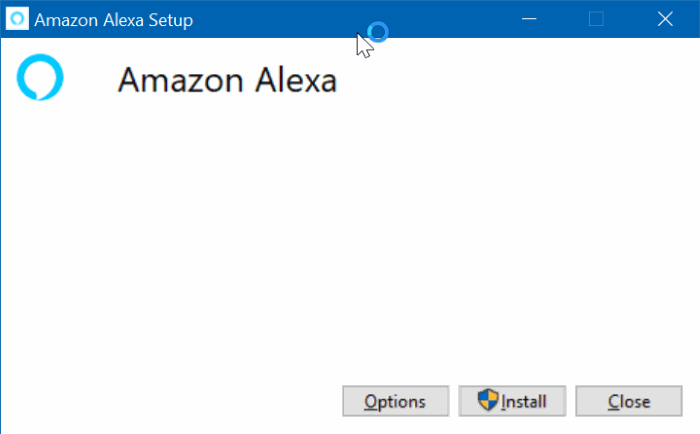Click the Alexa icon in title bar
Viewport: 700px width, 434px height.
click(x=18, y=19)
